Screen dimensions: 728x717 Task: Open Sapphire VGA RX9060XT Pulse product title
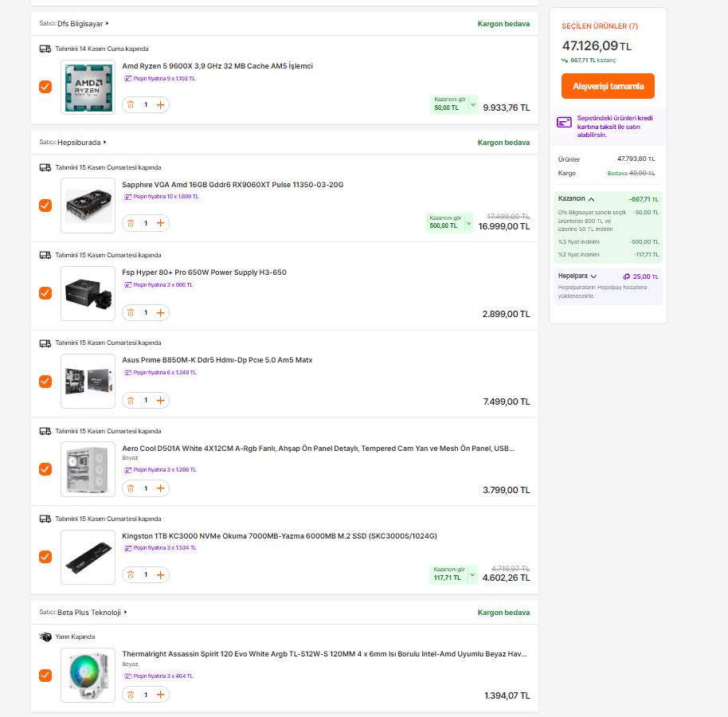click(233, 185)
